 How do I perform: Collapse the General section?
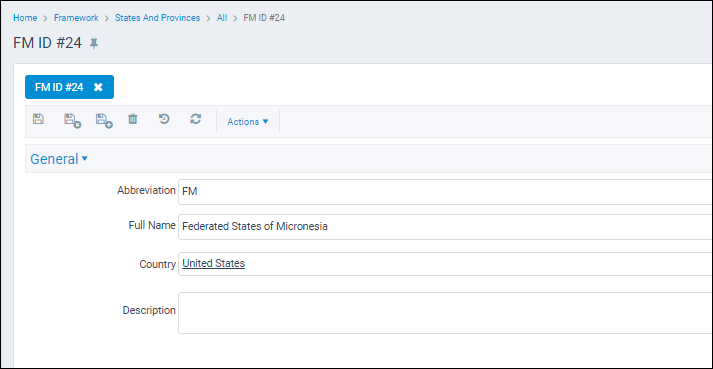tap(59, 159)
